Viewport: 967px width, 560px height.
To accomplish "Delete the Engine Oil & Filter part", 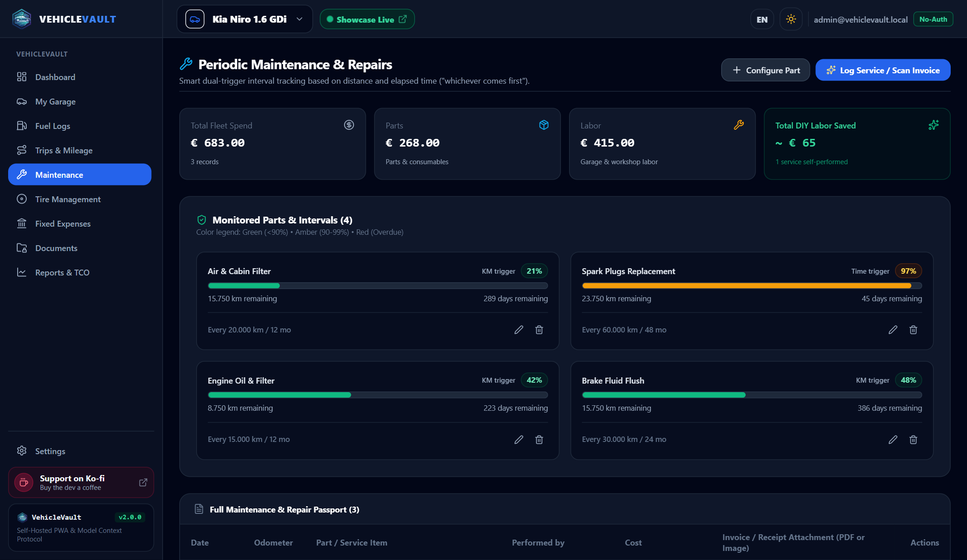I will (539, 439).
